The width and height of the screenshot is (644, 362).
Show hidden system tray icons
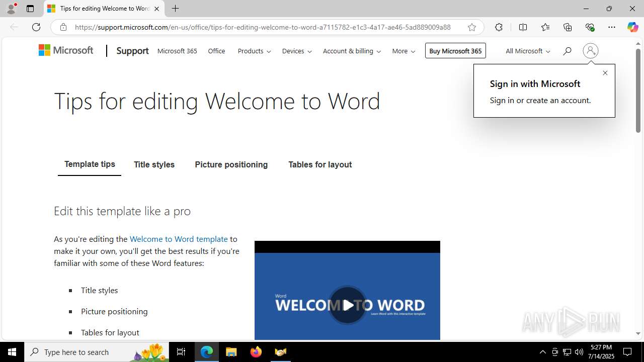tap(542, 352)
